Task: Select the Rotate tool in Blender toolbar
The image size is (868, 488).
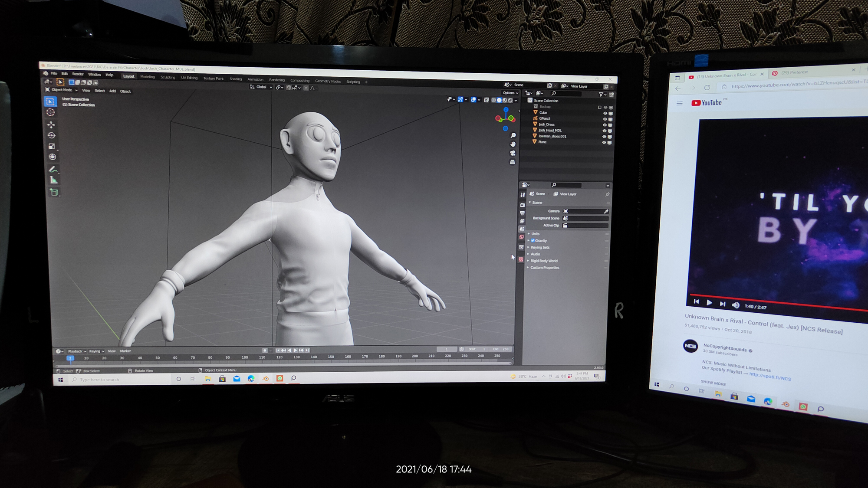Action: pos(52,135)
